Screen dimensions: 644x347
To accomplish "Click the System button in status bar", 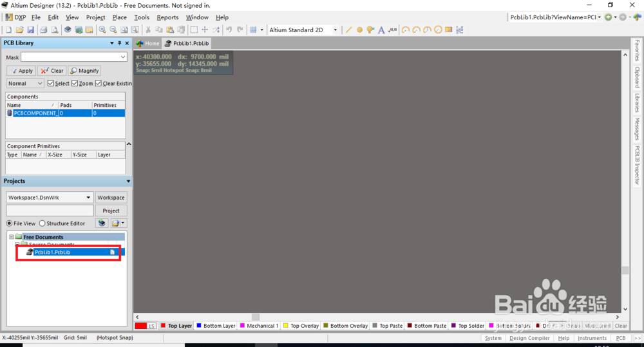I will (493, 338).
